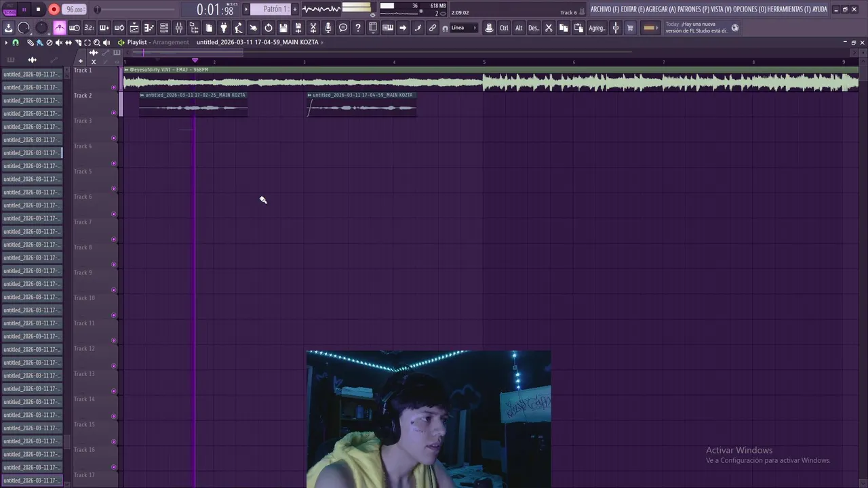The width and height of the screenshot is (868, 488).
Task: Open OPCIONES (O) menu
Action: pyautogui.click(x=750, y=9)
